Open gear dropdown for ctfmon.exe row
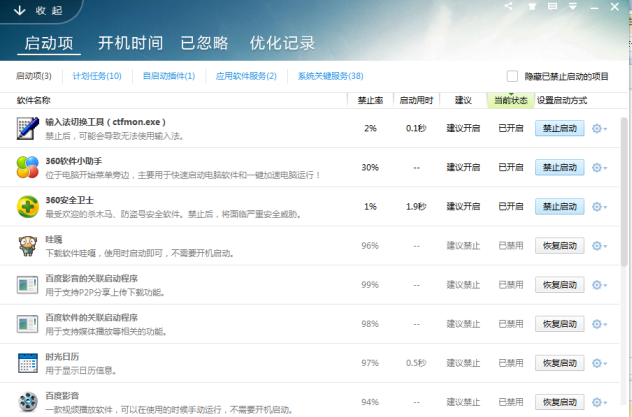 click(x=599, y=129)
